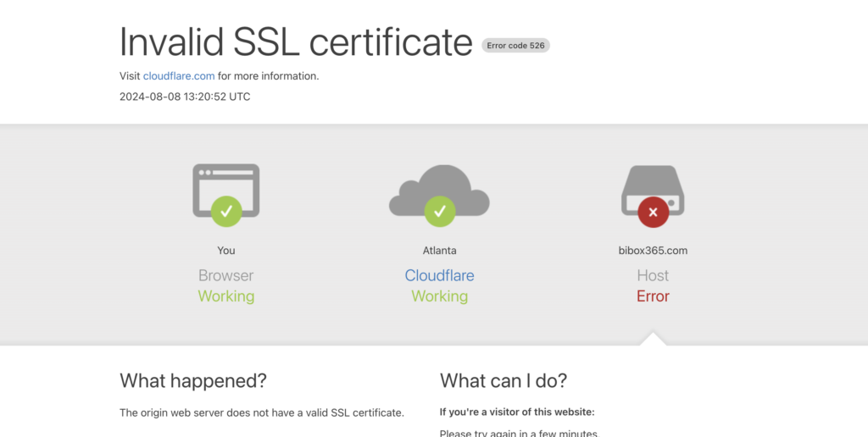
Task: Click the Atlanta location label
Action: pos(439,251)
